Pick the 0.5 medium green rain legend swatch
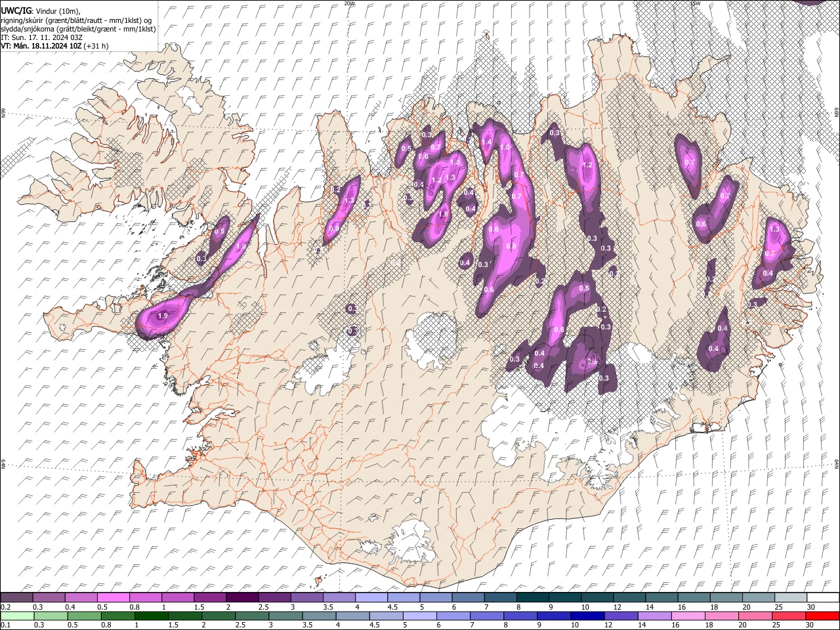840x630 pixels. click(x=84, y=616)
